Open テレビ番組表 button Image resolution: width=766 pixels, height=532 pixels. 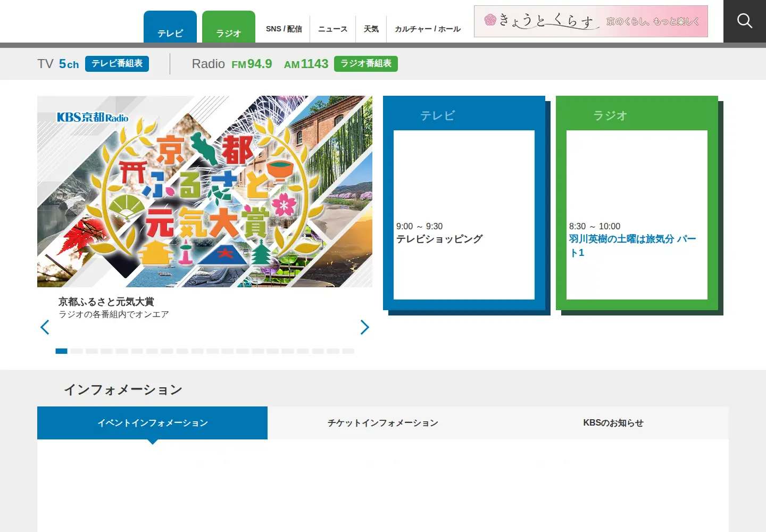(117, 64)
